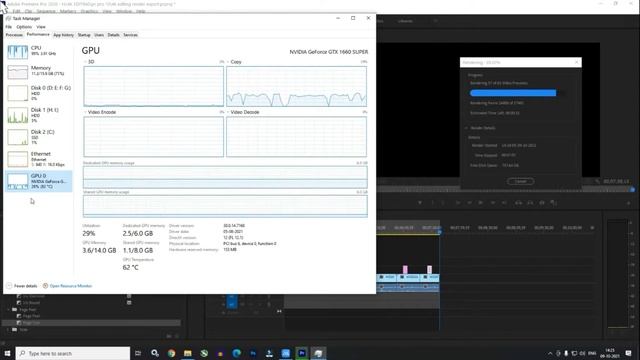Switch to Premiere Pro taskbar icon

pyautogui.click(x=302, y=353)
